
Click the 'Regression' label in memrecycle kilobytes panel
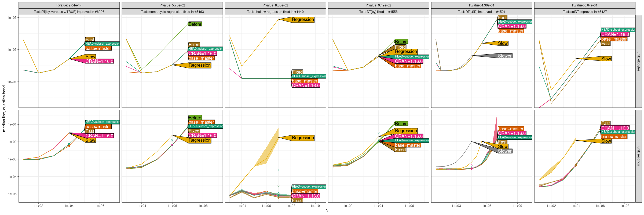tap(200, 65)
